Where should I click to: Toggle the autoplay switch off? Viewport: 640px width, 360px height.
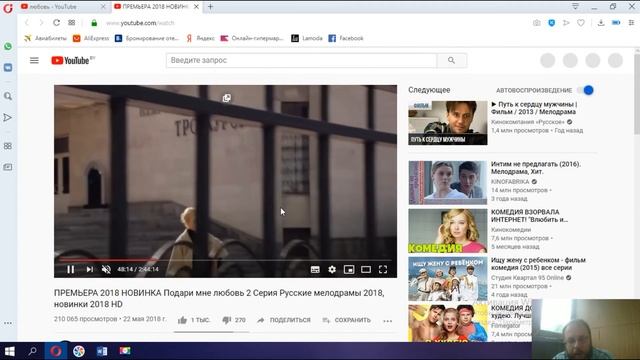pyautogui.click(x=586, y=90)
